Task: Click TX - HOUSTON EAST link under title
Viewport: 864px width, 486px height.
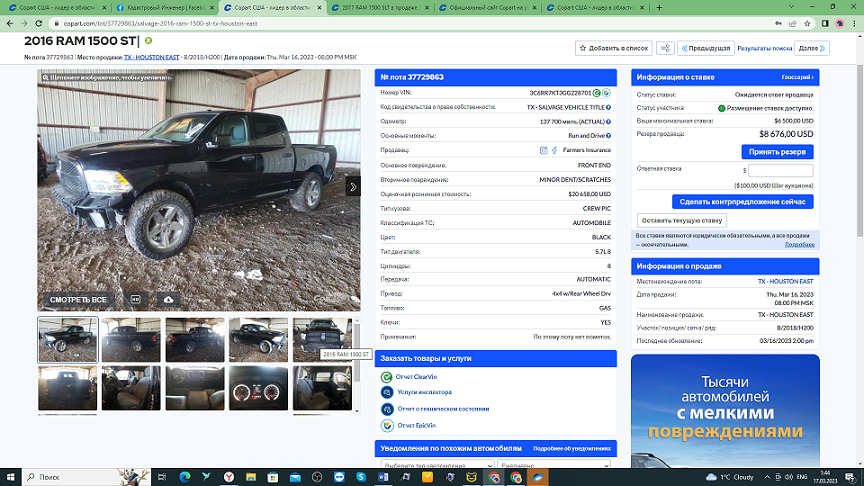Action: point(152,57)
